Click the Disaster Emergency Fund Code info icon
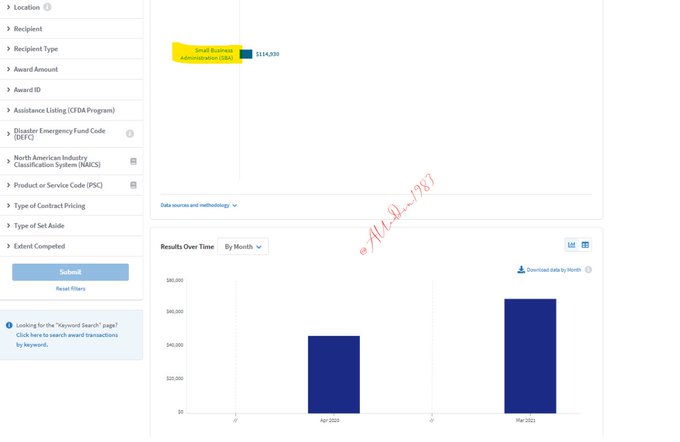680x442 pixels. pos(129,133)
